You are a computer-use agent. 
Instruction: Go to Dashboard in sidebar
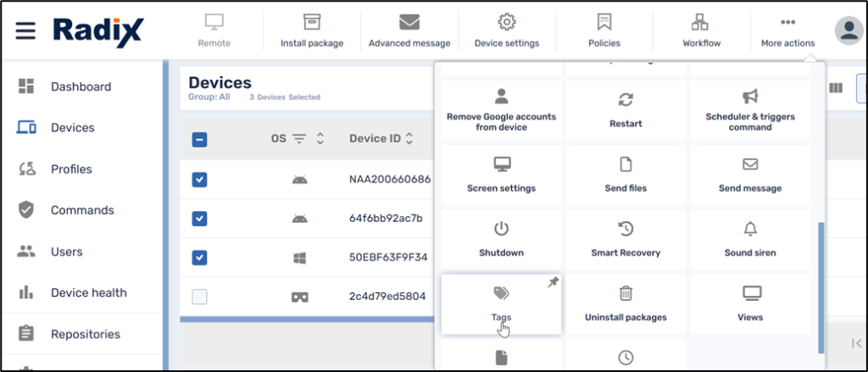point(81,86)
